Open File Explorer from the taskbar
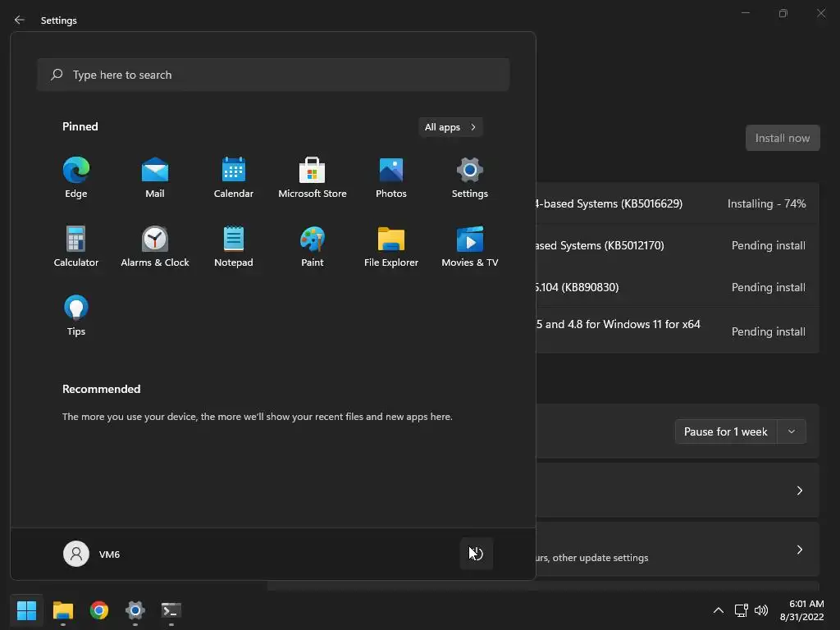 pos(62,610)
